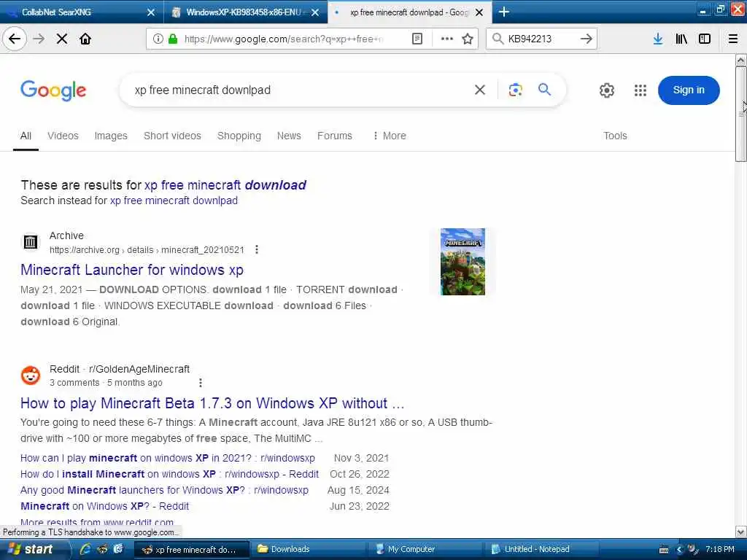Click the scrollbar down arrow
Viewport: 747px width, 560px height.
point(741,532)
